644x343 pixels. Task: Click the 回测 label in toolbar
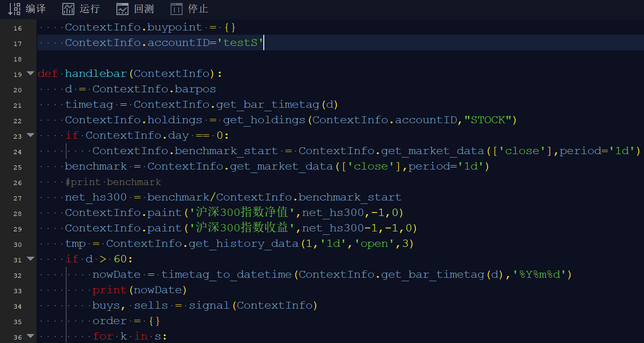tap(144, 9)
